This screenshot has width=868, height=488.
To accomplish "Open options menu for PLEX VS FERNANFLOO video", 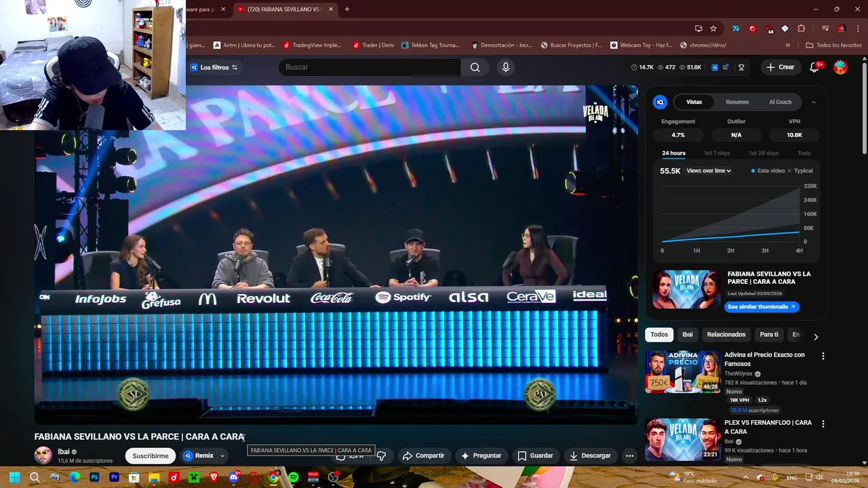I will (x=823, y=424).
